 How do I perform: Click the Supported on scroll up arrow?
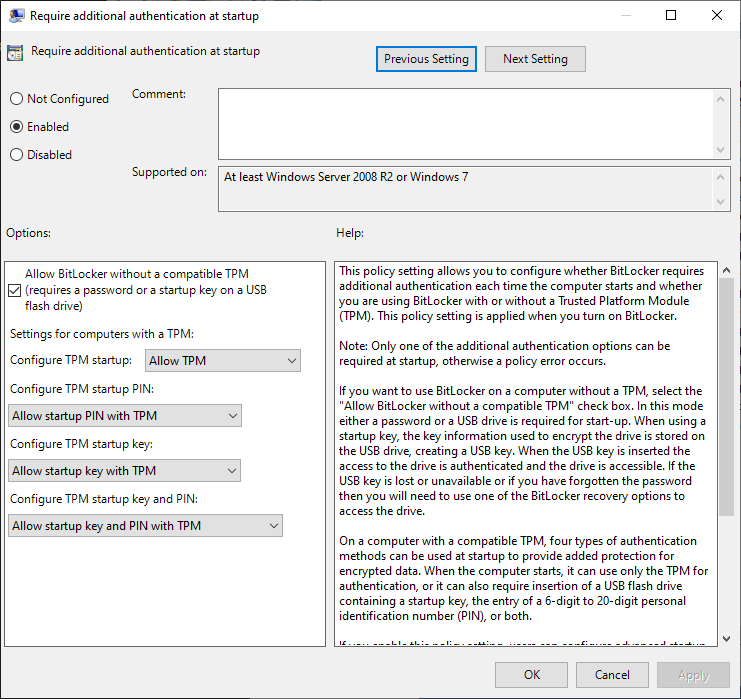click(x=721, y=177)
